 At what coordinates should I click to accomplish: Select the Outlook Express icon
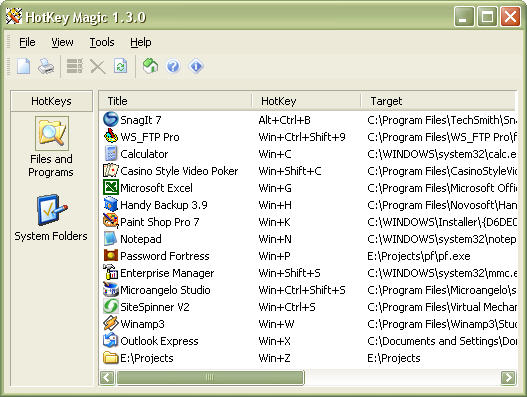click(x=111, y=341)
